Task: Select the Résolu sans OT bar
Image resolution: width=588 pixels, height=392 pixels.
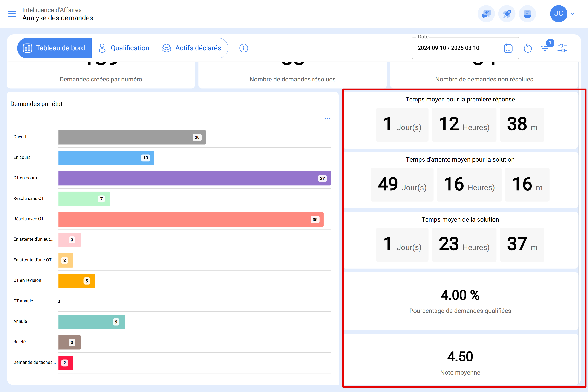Action: [84, 199]
